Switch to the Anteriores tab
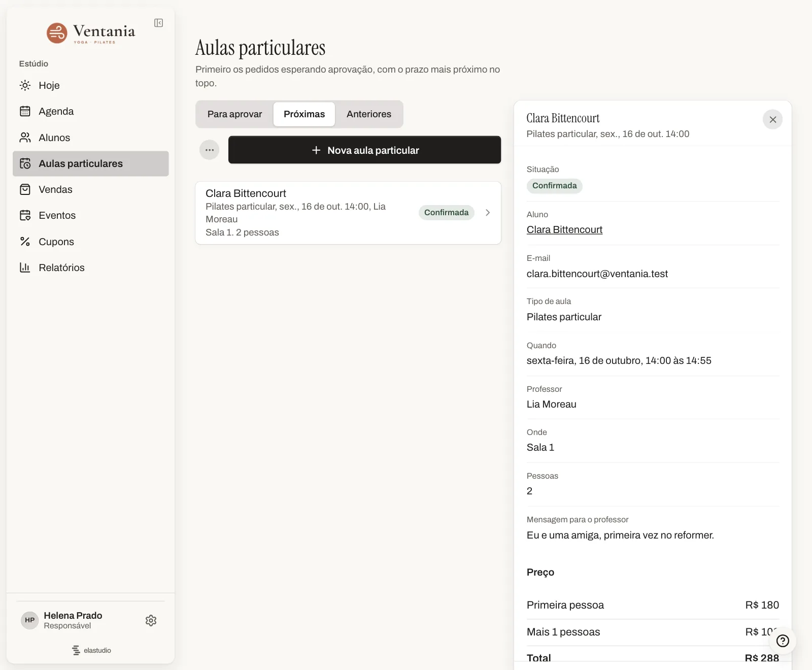 point(369,114)
